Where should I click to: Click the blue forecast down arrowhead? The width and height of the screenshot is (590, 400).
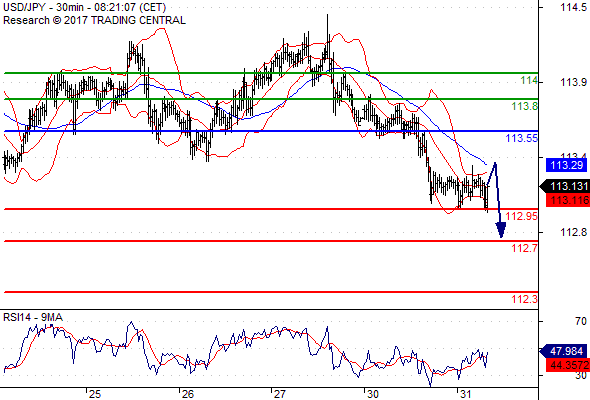click(x=500, y=230)
